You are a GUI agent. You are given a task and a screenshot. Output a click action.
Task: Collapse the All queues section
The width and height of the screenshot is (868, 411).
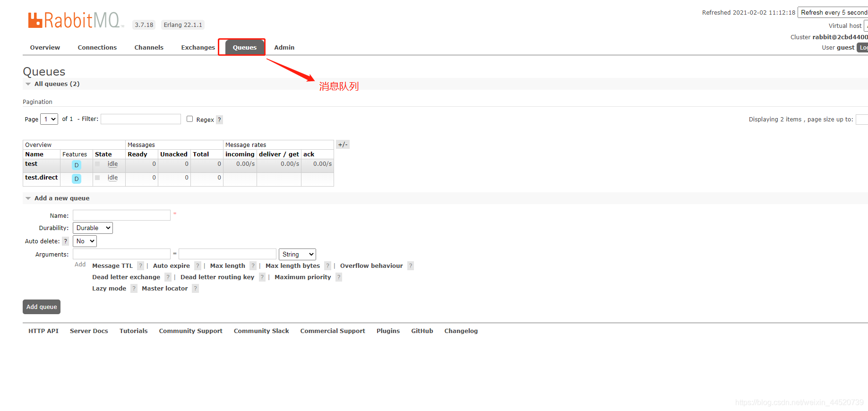[52, 84]
